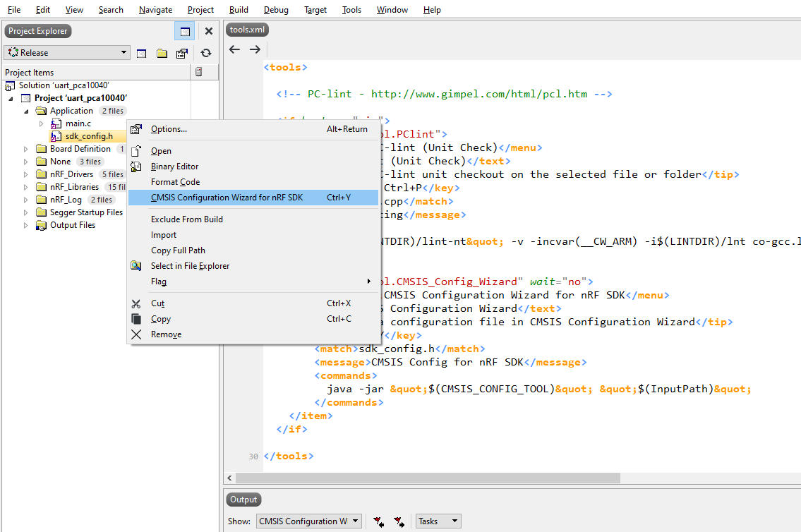This screenshot has height=532, width=801.
Task: Open the Tools menu
Action: [351, 10]
